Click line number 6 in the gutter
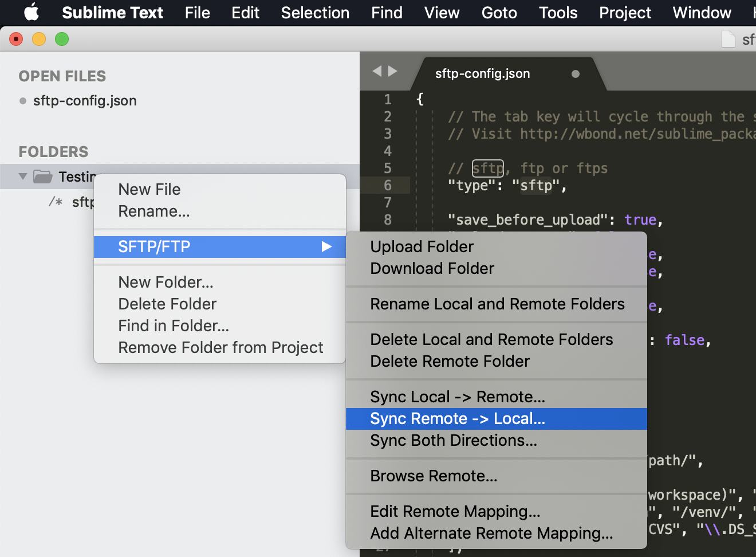 tap(388, 186)
